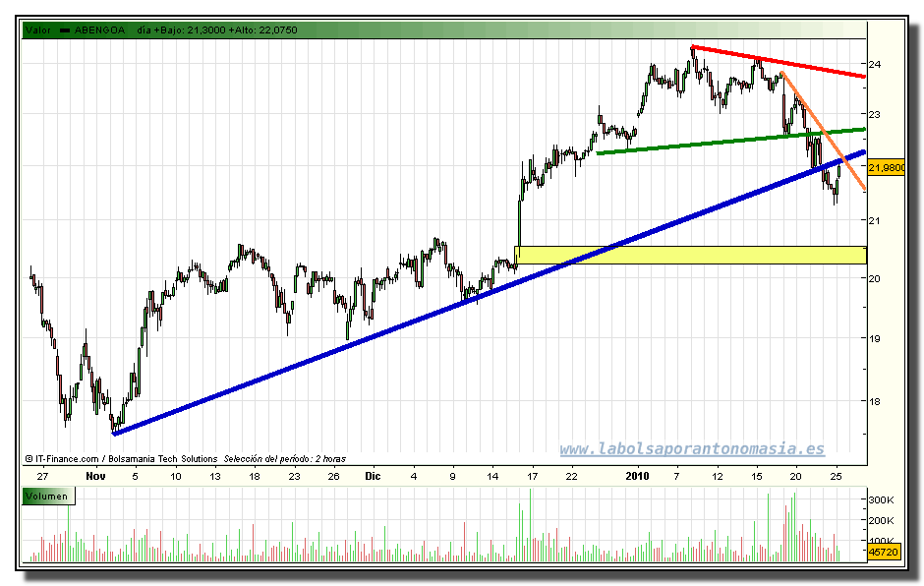Select the ABENGOA ticker name

click(99, 30)
